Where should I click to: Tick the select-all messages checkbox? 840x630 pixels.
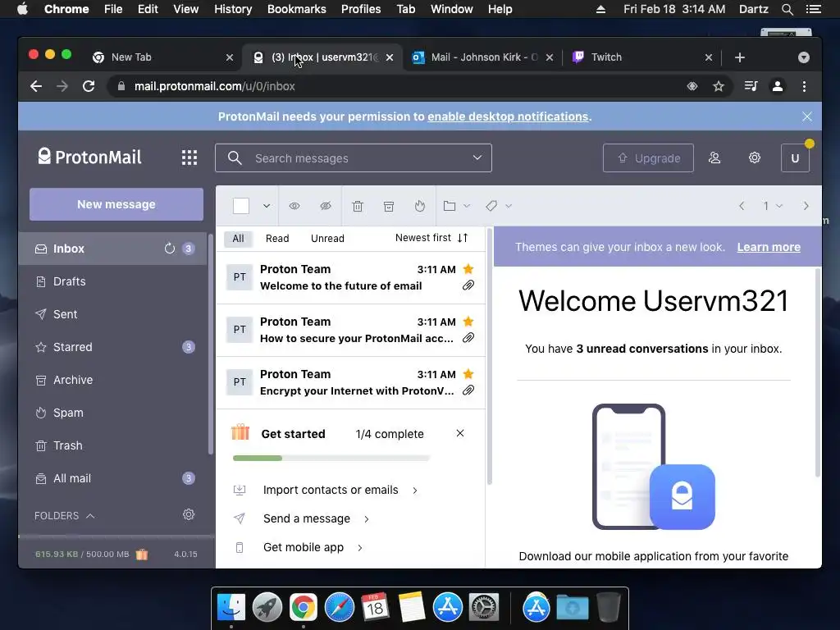click(x=241, y=206)
